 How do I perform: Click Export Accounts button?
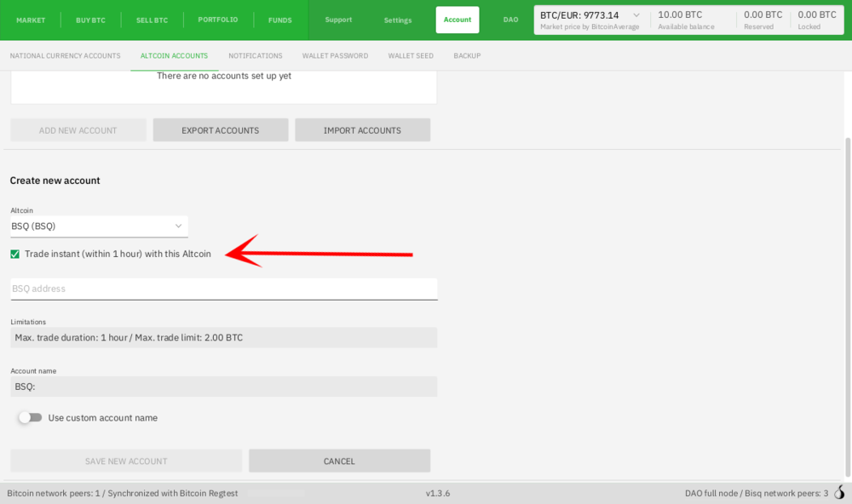click(220, 130)
